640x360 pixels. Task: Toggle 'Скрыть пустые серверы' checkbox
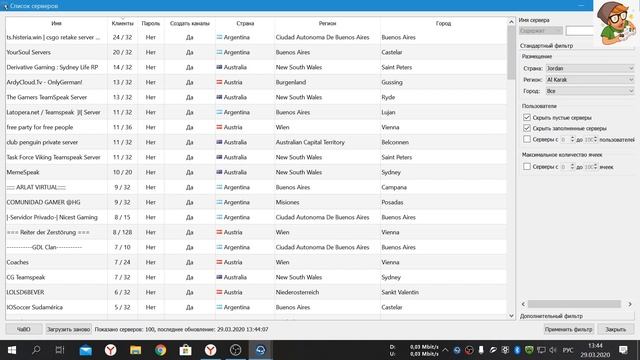(x=527, y=117)
